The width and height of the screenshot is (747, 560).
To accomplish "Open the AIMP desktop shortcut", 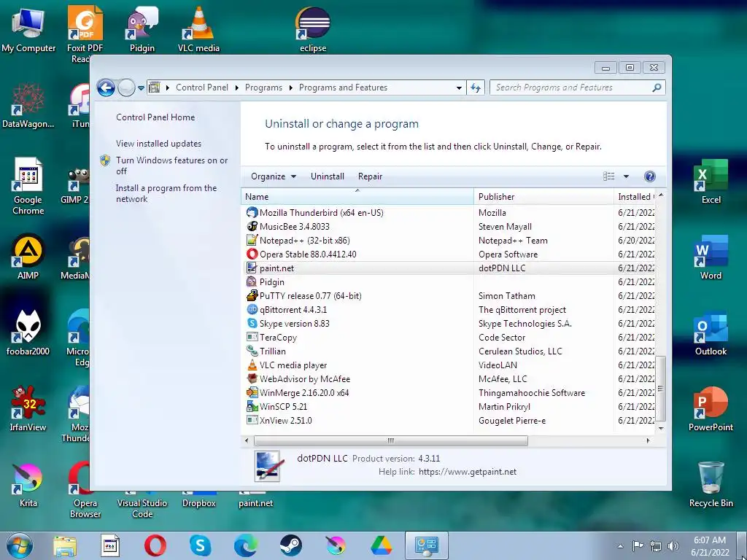I will (28, 257).
